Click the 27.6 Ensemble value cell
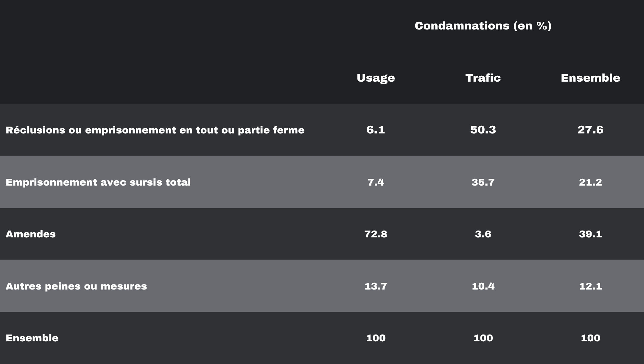The image size is (644, 364). point(590,130)
